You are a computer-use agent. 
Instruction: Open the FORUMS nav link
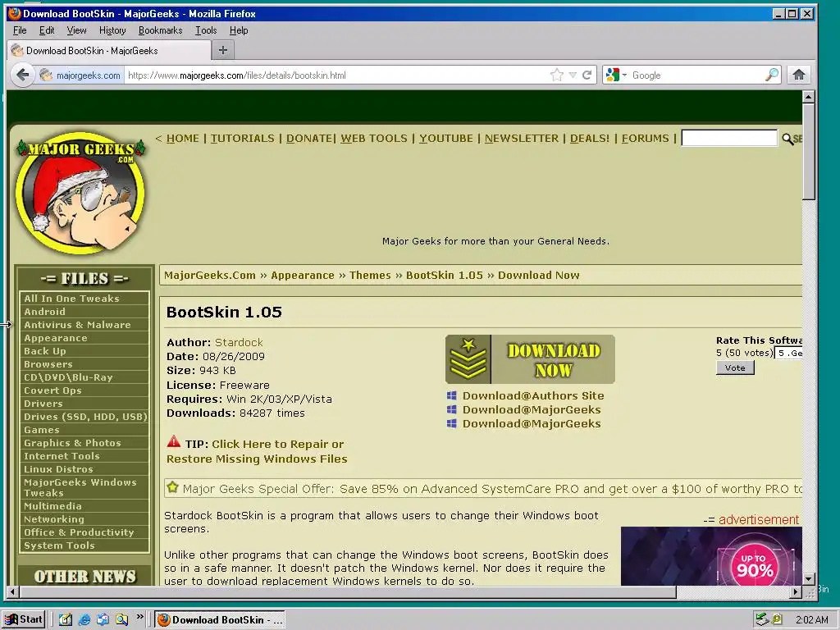click(645, 138)
